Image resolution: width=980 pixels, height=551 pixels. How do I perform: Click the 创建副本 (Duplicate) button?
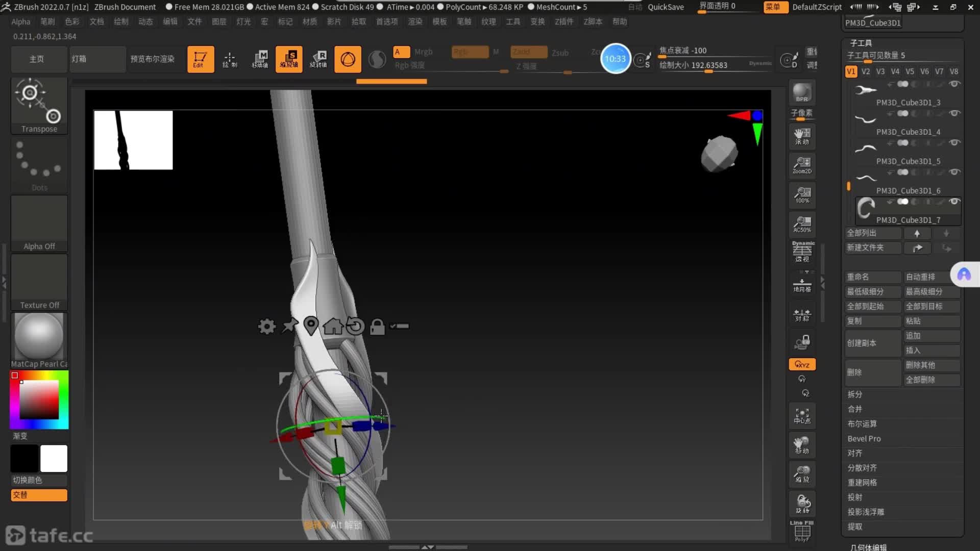coord(872,343)
